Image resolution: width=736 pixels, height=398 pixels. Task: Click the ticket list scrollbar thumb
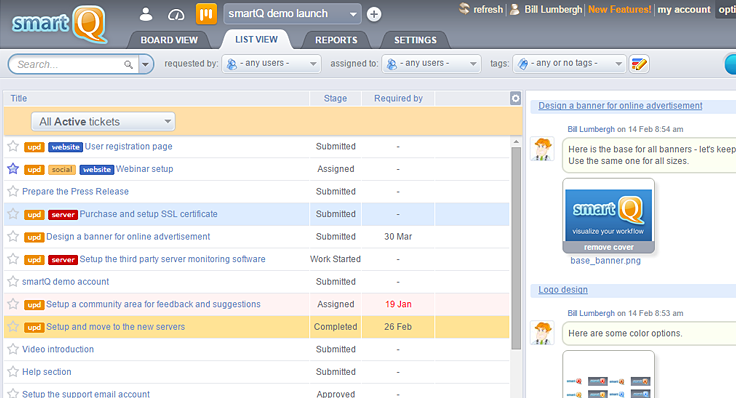tap(516, 248)
